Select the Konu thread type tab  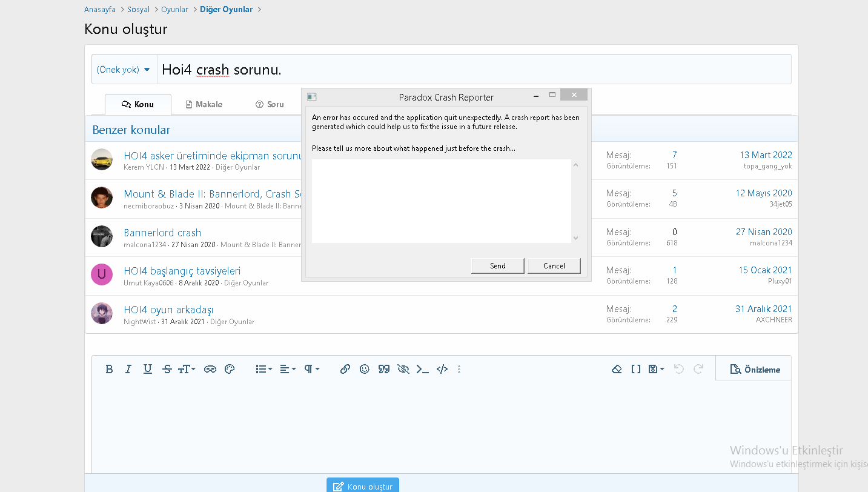coord(138,104)
